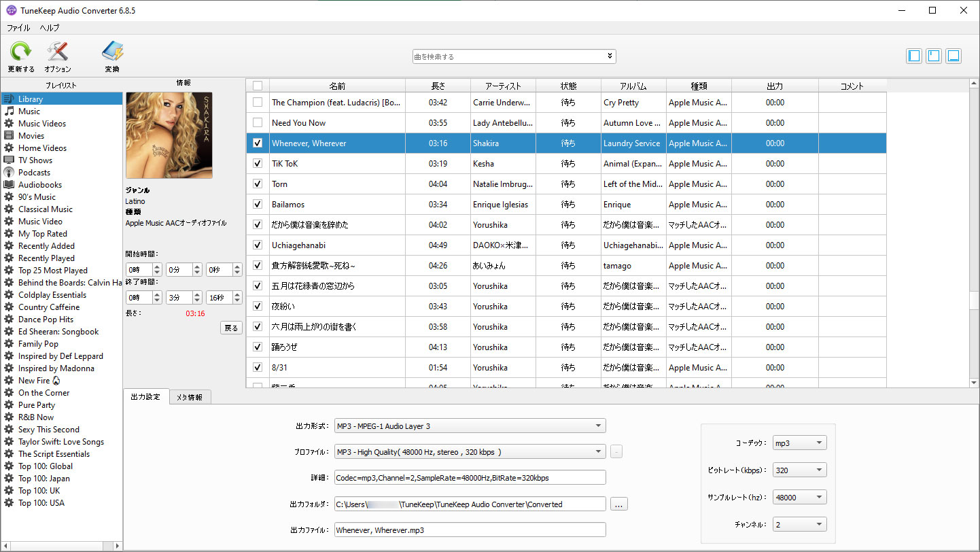Click the TV Shows monitor icon
980x552 pixels.
point(9,160)
